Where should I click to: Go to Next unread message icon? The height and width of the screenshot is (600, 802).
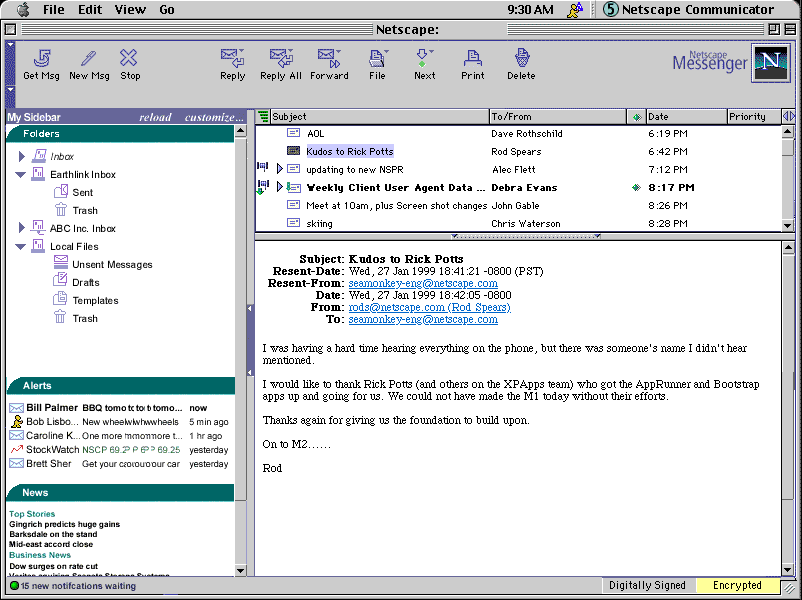coord(424,58)
